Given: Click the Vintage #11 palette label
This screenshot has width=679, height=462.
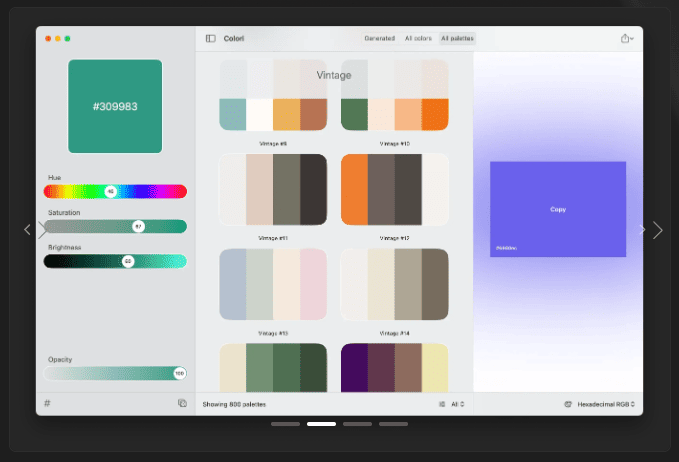Looking at the screenshot, I should [273, 238].
